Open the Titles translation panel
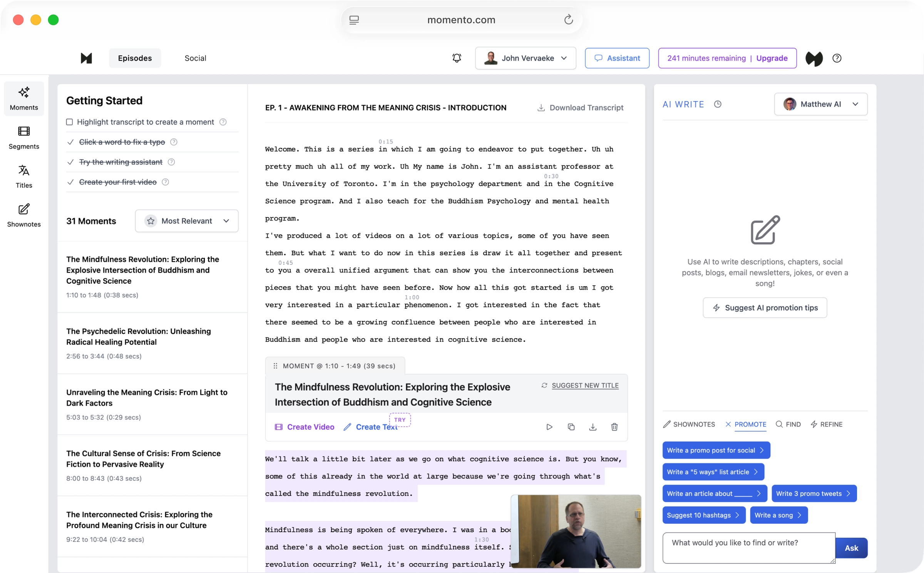This screenshot has height=573, width=924. (24, 176)
